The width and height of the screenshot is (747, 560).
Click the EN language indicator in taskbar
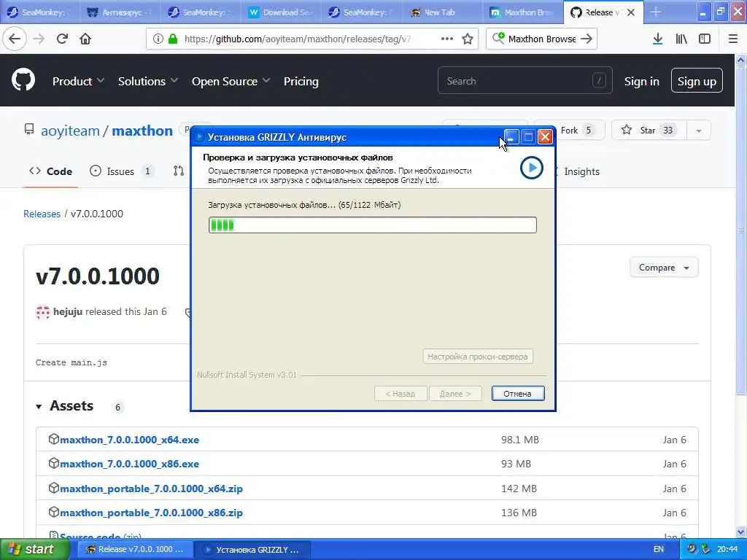click(x=659, y=549)
